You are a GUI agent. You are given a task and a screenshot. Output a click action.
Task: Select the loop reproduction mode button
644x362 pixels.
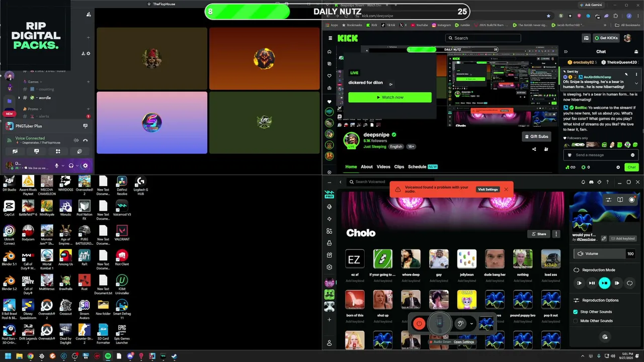coord(629,283)
